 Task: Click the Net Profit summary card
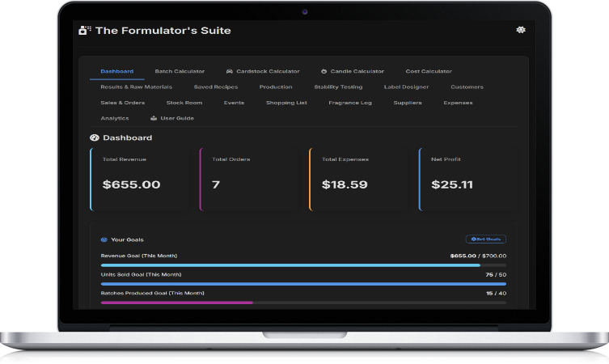[x=468, y=179]
